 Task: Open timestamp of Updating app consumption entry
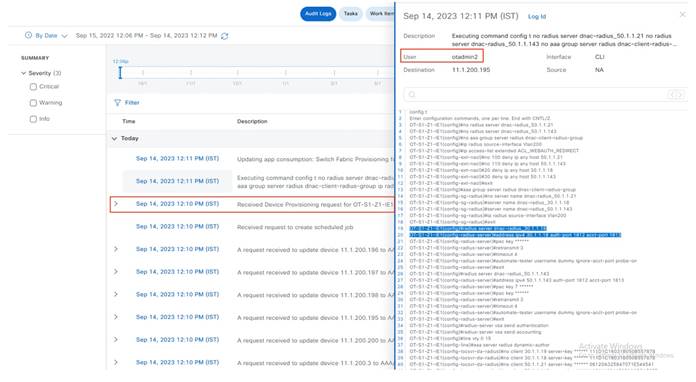point(177,158)
